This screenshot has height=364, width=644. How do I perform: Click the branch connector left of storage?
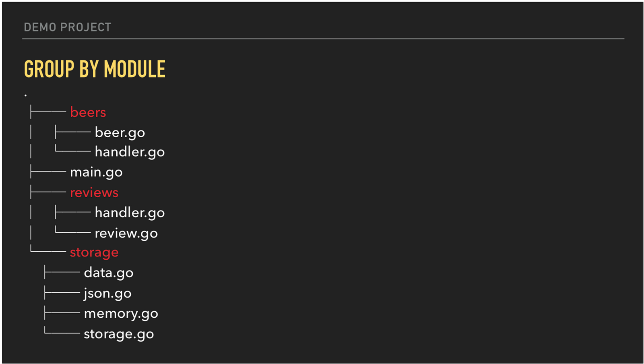[48, 252]
